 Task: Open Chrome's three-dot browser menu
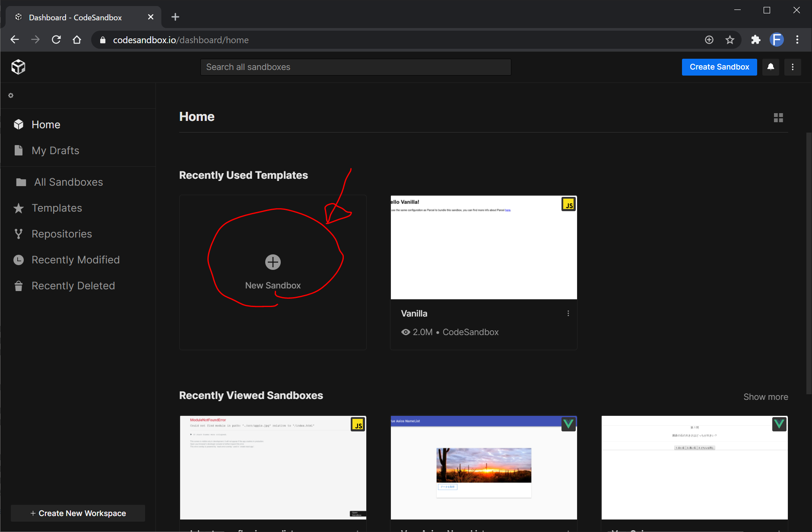[x=797, y=40]
